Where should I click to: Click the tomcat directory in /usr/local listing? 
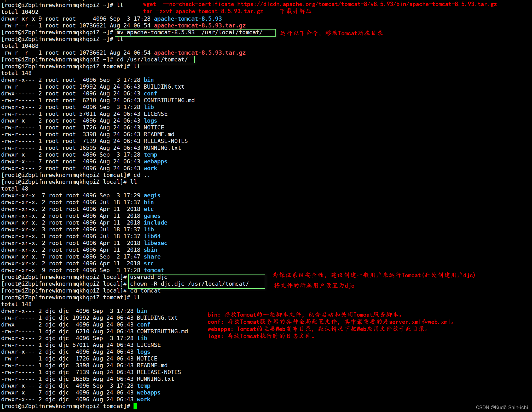pyautogui.click(x=154, y=270)
